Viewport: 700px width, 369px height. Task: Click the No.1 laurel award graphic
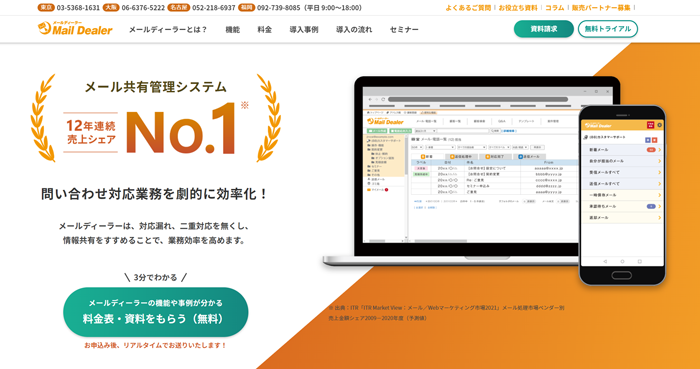(156, 118)
